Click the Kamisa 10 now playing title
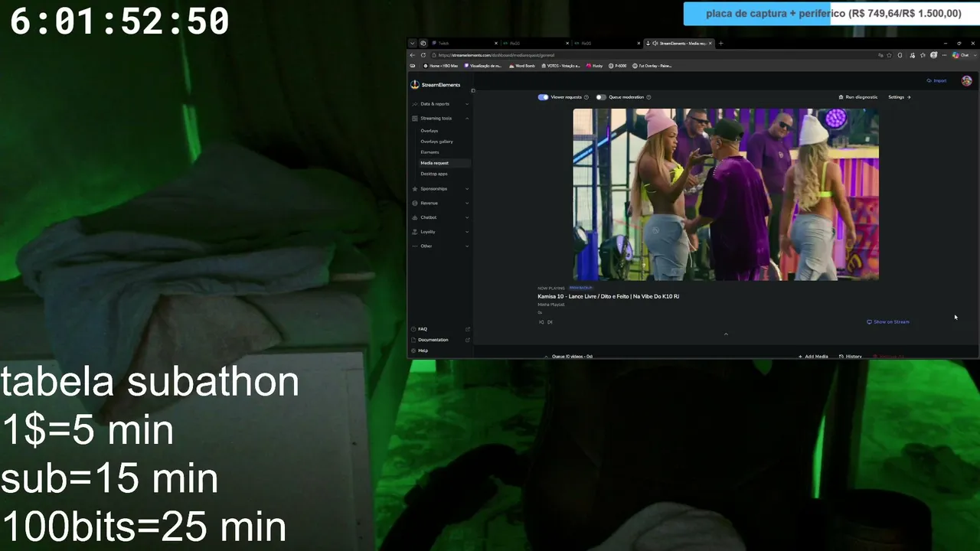Screen dimensions: 980x551 (608, 296)
